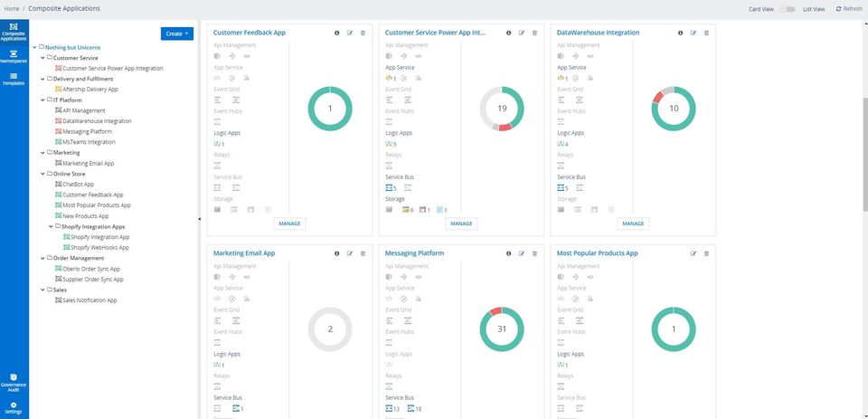Select Aftership Delivery App in the tree
This screenshot has width=868, height=419.
[x=90, y=90]
